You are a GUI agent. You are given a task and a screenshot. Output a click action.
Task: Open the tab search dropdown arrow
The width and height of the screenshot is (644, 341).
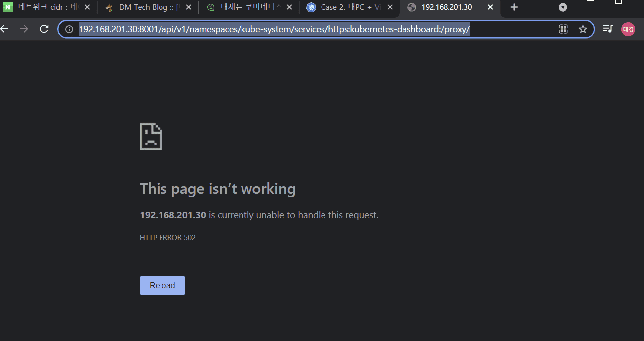[x=563, y=7]
